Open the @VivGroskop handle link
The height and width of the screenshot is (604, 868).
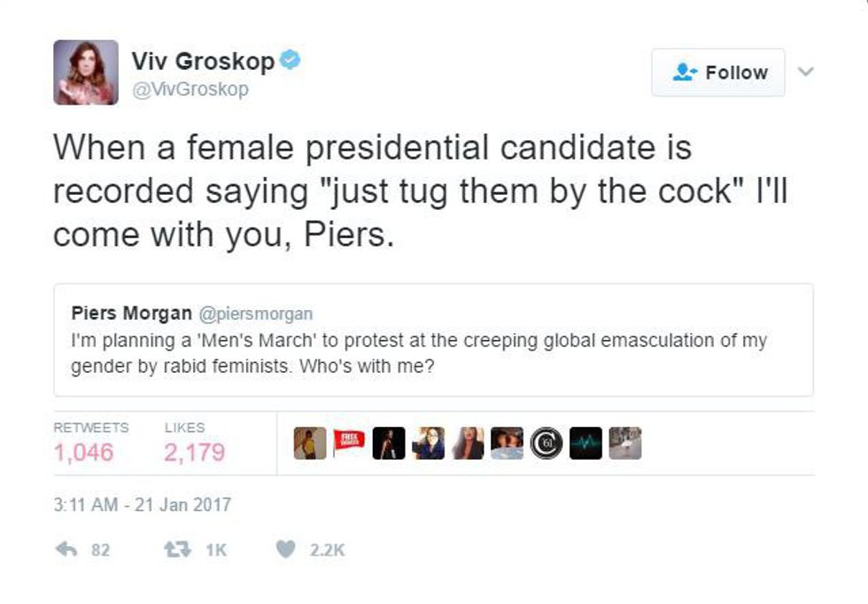click(x=190, y=89)
